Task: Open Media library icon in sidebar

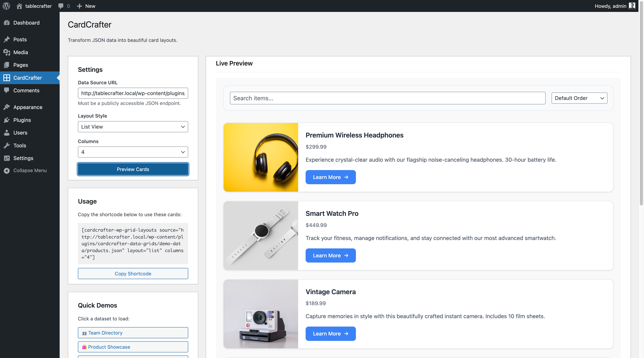Action: 7,52
